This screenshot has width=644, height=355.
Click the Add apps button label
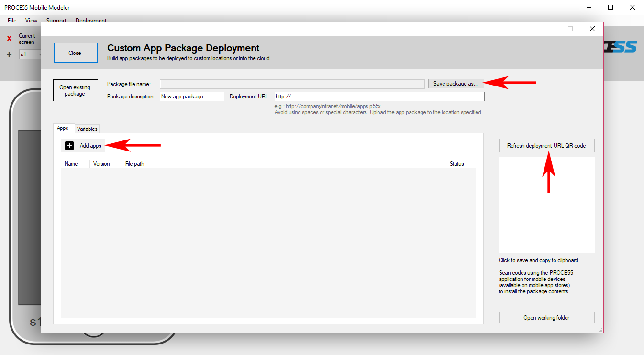[90, 146]
